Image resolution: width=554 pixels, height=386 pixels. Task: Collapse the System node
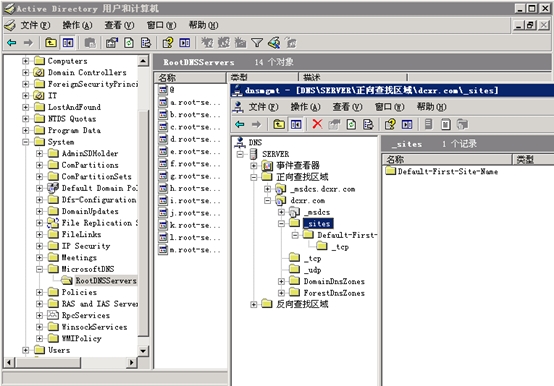click(25, 142)
